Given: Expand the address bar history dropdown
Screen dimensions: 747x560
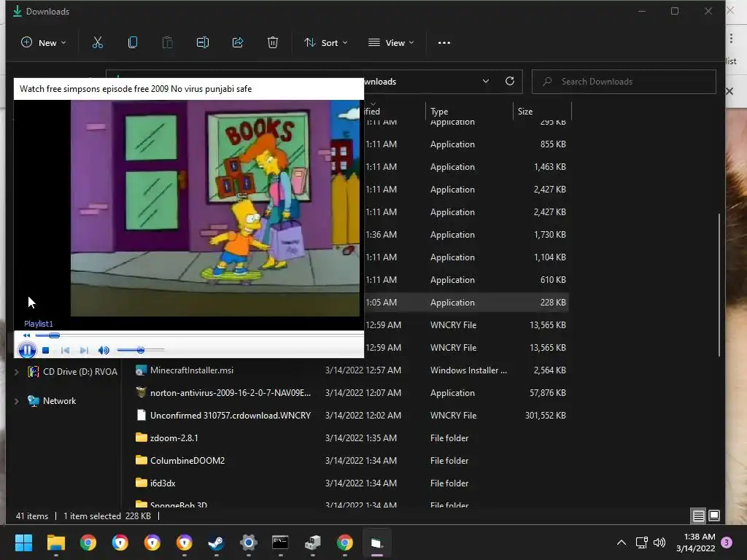Looking at the screenshot, I should pos(485,81).
